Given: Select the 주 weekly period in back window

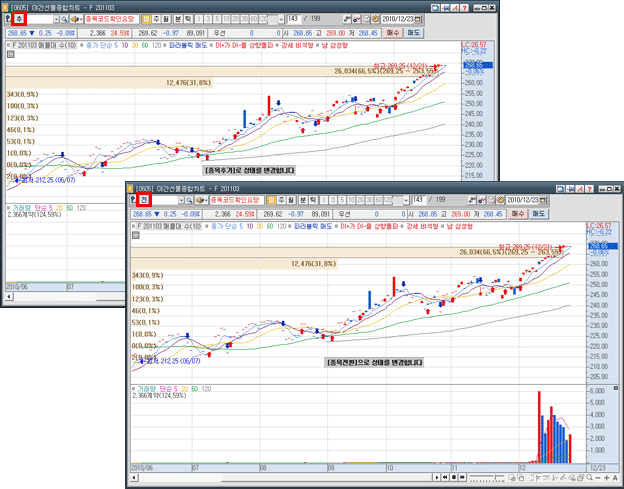Looking at the screenshot, I should pos(156,19).
